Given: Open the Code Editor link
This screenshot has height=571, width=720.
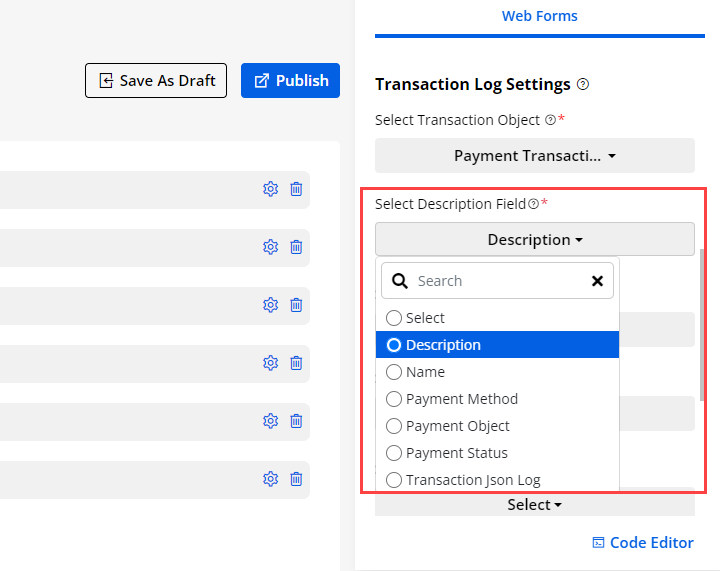Looking at the screenshot, I should click(642, 543).
